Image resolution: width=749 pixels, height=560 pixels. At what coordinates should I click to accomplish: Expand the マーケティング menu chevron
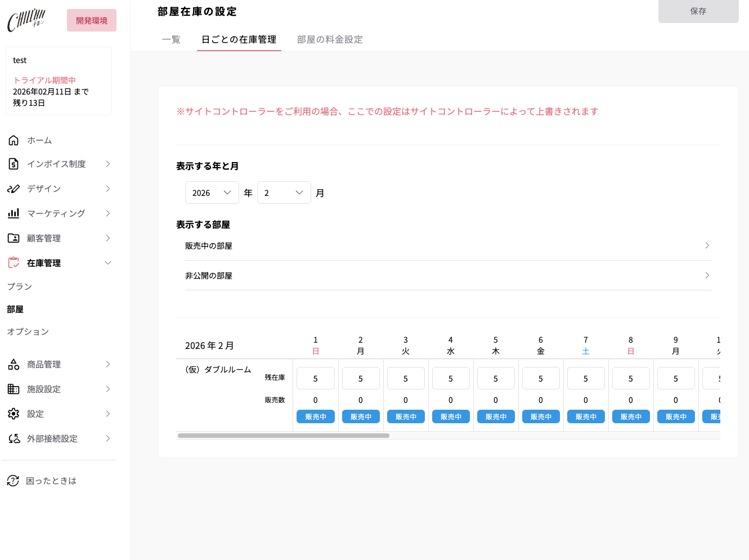pyautogui.click(x=108, y=213)
